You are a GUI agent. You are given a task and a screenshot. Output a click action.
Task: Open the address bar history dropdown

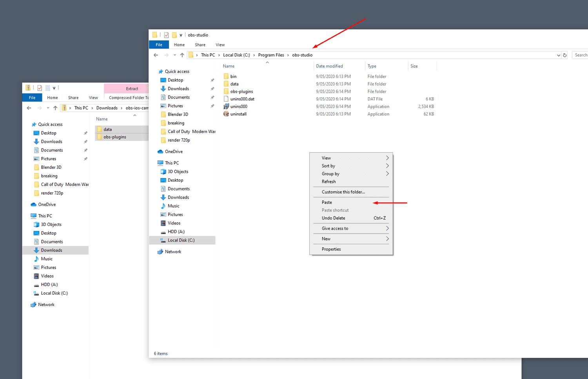[558, 55]
